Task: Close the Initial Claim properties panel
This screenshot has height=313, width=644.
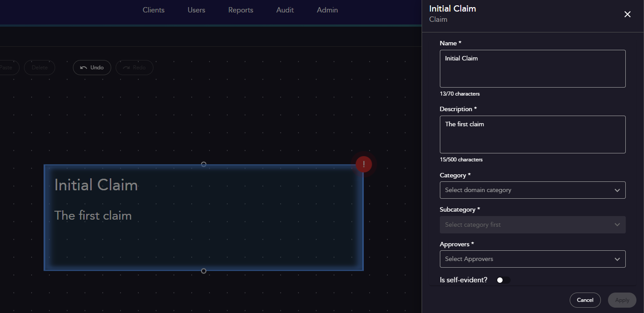Action: pyautogui.click(x=627, y=14)
